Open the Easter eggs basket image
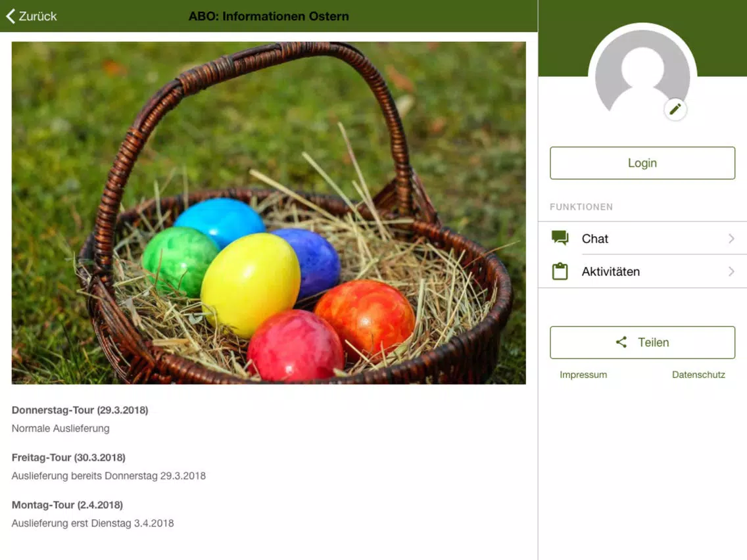 269,213
